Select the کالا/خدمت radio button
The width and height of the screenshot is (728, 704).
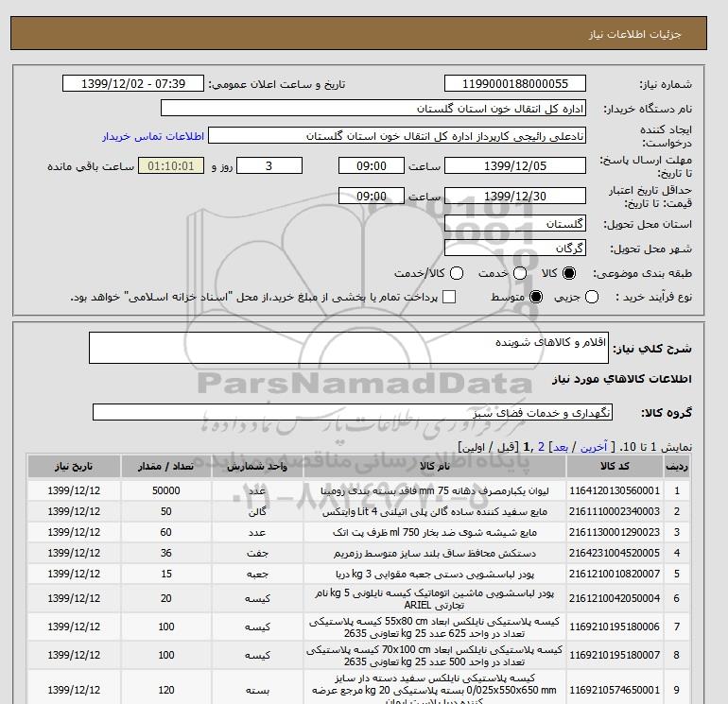pyautogui.click(x=457, y=273)
